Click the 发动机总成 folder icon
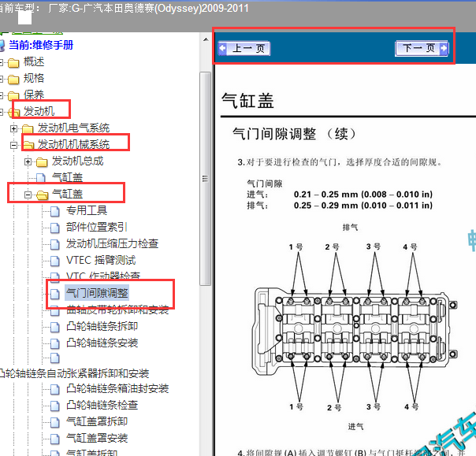476x456 pixels. [x=42, y=162]
